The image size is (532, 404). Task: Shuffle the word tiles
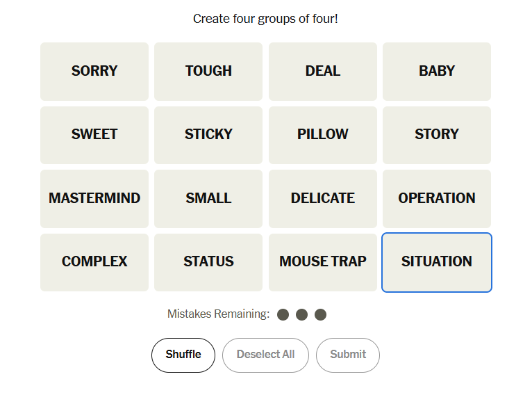click(183, 355)
